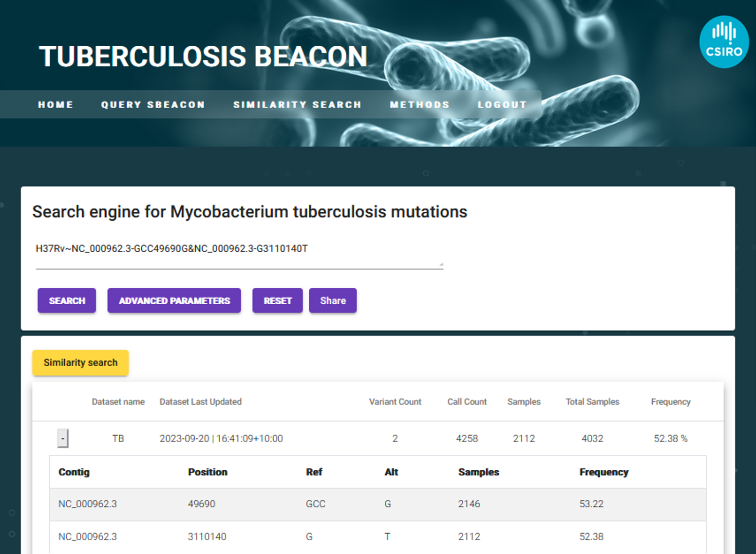Start yellow Similarity search button

tap(80, 363)
